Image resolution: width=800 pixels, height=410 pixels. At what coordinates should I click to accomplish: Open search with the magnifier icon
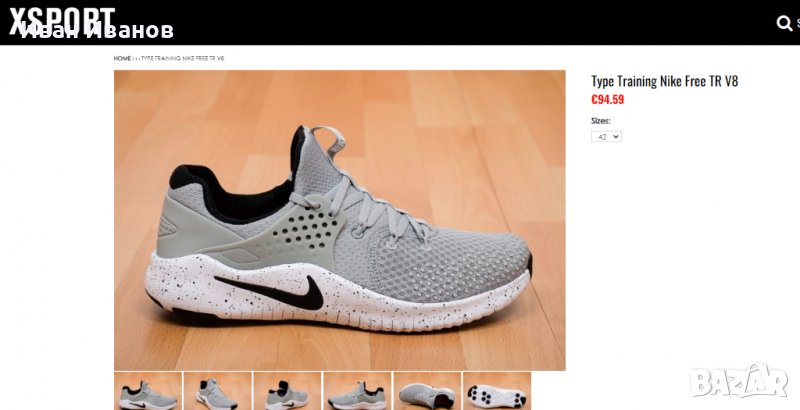point(784,23)
